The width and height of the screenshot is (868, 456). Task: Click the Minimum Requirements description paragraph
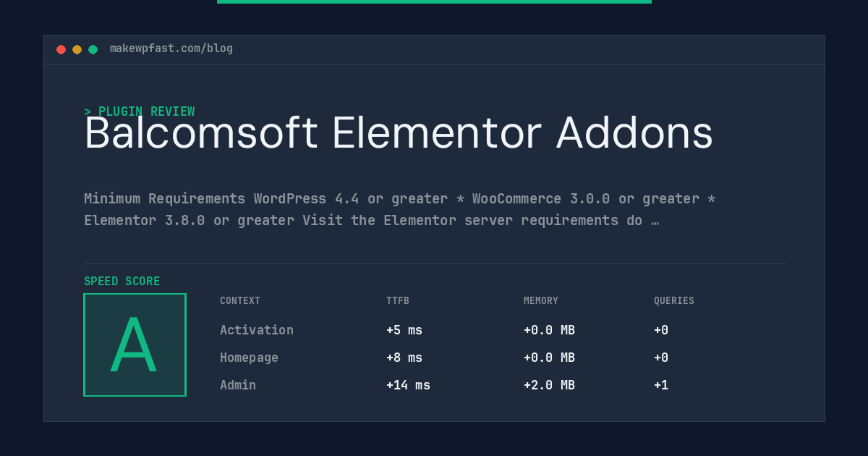(400, 209)
